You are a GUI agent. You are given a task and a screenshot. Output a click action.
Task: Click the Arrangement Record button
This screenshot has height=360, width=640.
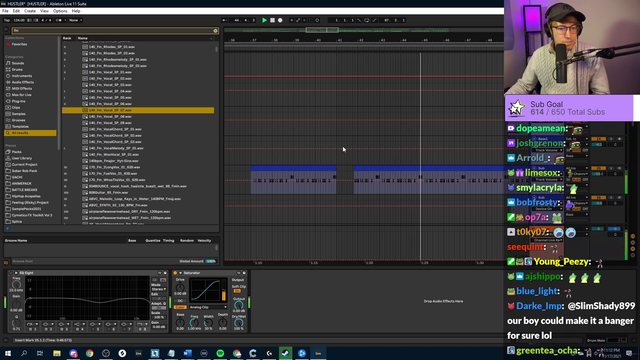pyautogui.click(x=280, y=20)
